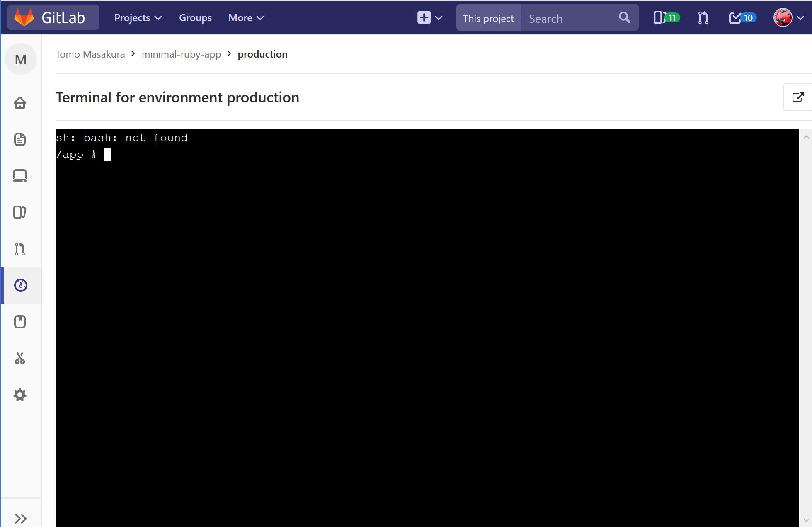Open the More navigation dropdown

click(245, 17)
